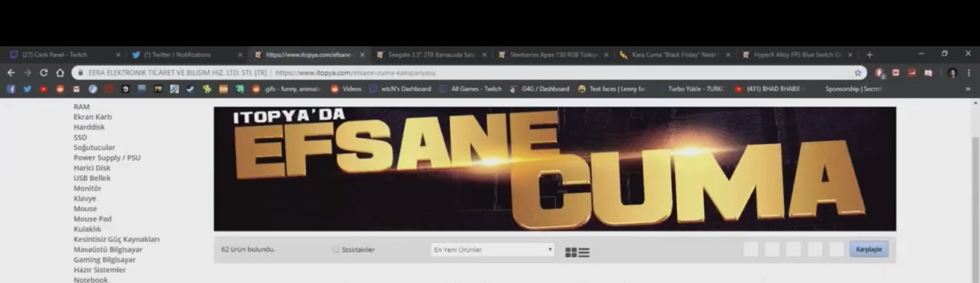980x283 pixels.
Task: Switch to the Kara Cuma Black Friday tab
Action: click(675, 55)
